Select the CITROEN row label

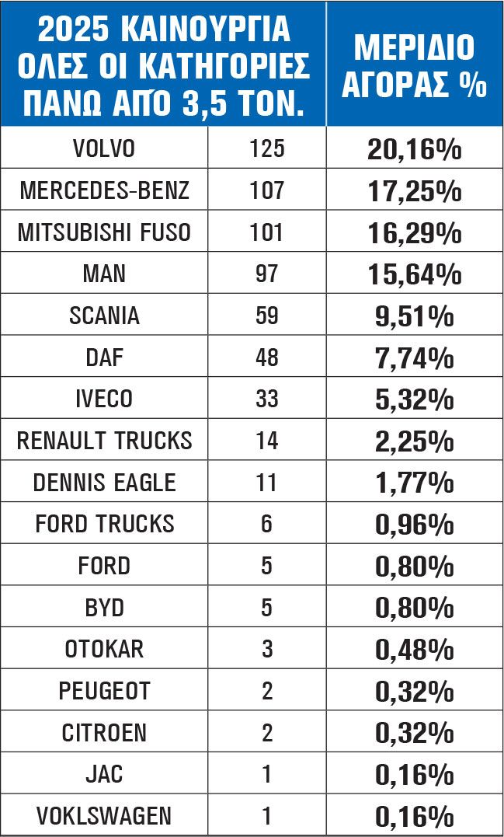(x=104, y=733)
